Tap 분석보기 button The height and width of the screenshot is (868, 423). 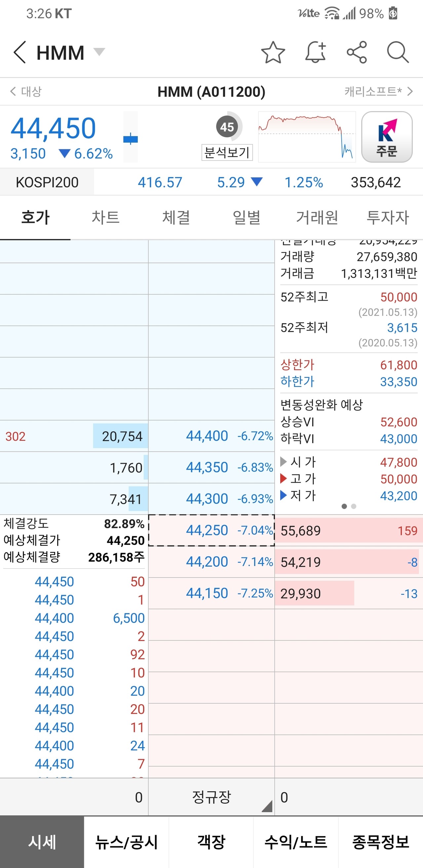point(227,152)
